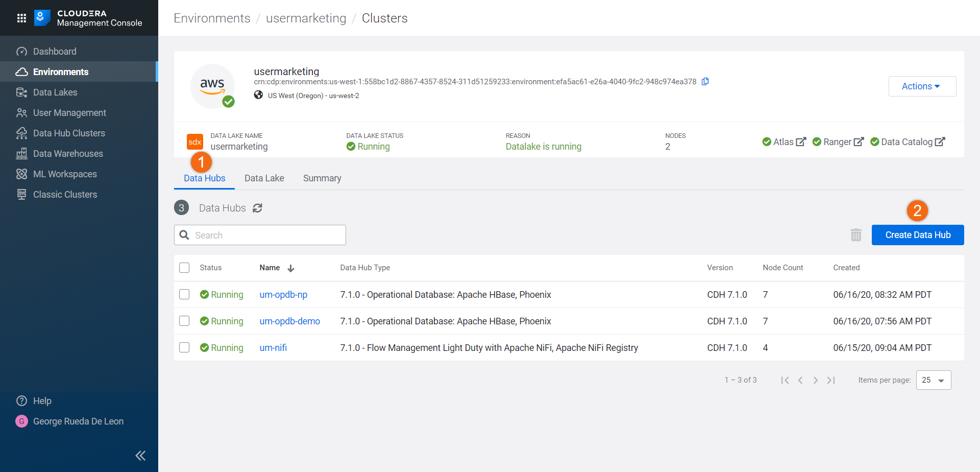The height and width of the screenshot is (472, 980).
Task: Copy the environment CRN to clipboard
Action: pos(705,82)
